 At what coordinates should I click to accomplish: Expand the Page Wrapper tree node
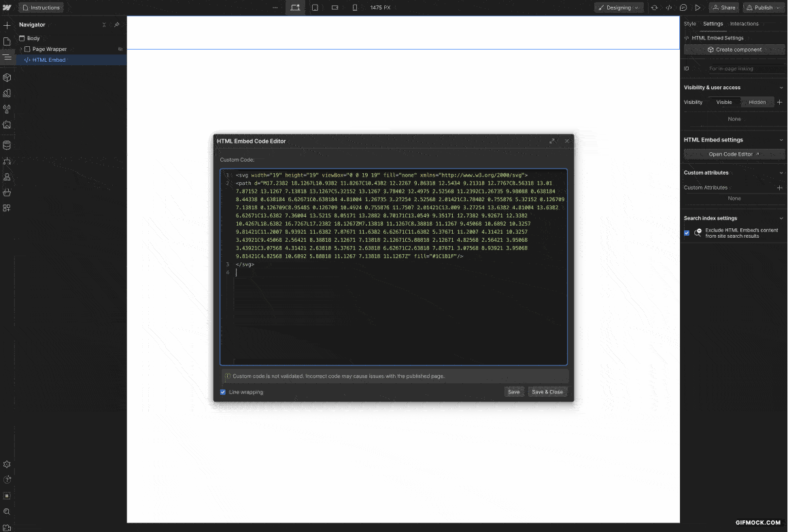pyautogui.click(x=21, y=49)
